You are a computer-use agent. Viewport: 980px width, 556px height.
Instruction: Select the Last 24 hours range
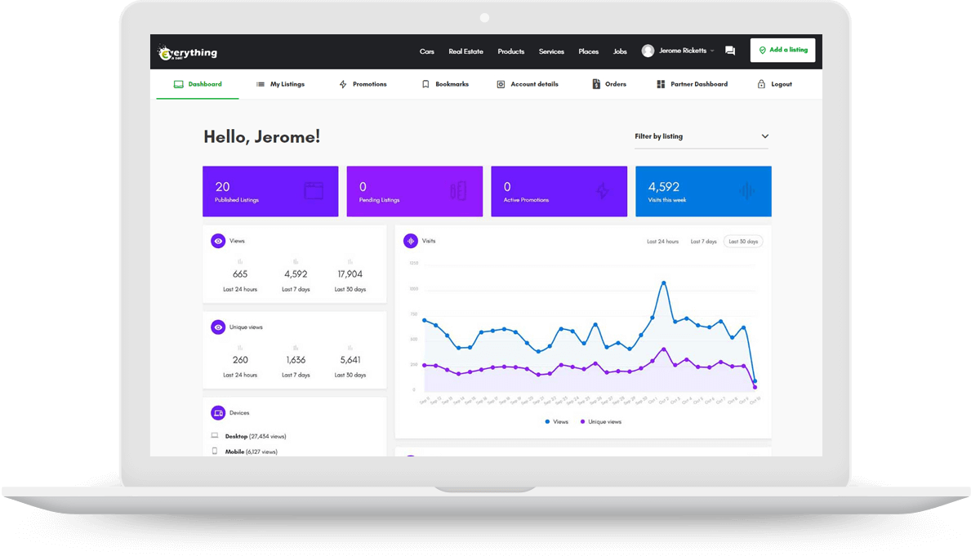662,242
